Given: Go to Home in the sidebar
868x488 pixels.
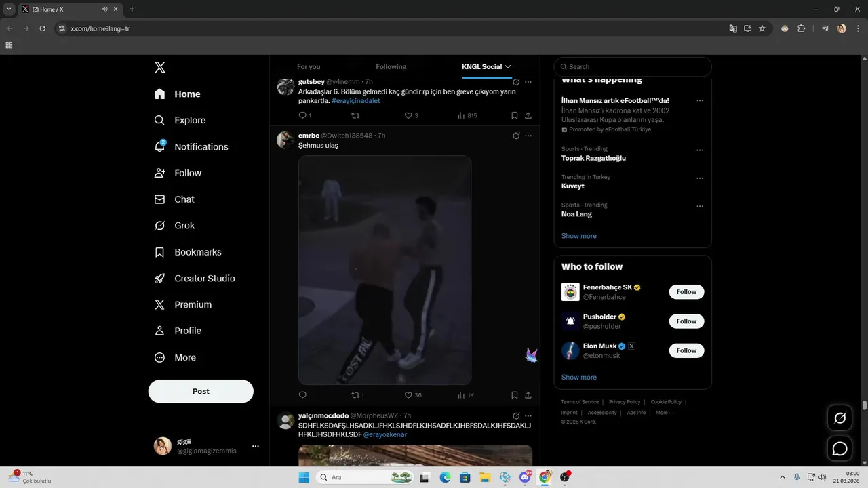Looking at the screenshot, I should click(x=177, y=94).
